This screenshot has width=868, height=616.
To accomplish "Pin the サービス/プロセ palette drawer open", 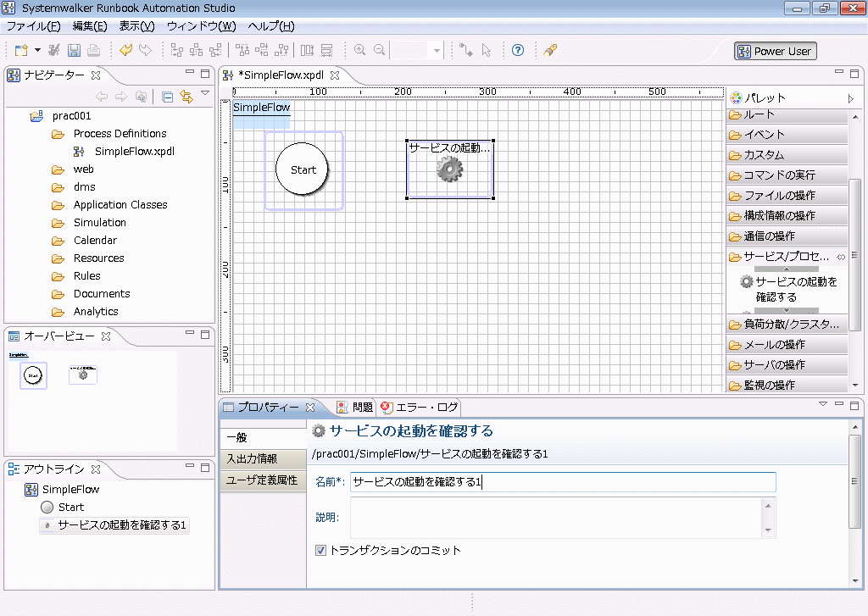I will point(841,257).
